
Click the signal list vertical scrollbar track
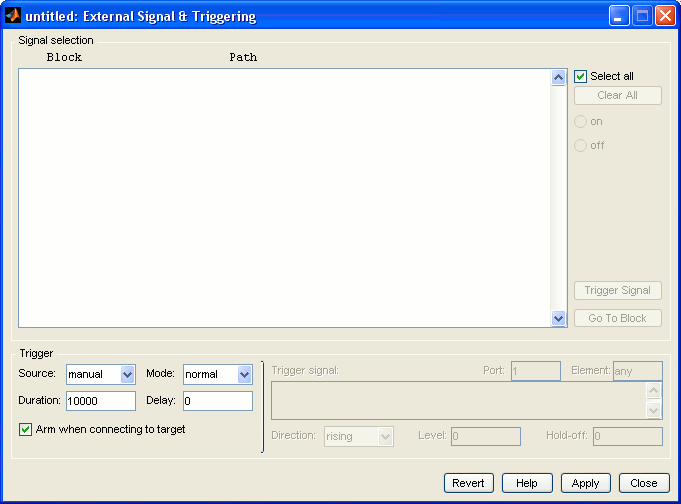[x=559, y=197]
